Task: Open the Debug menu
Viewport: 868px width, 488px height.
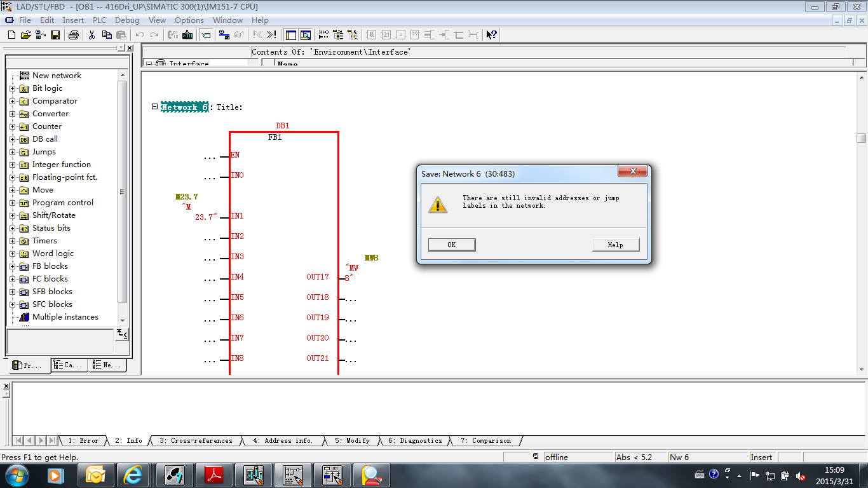Action: pos(127,20)
